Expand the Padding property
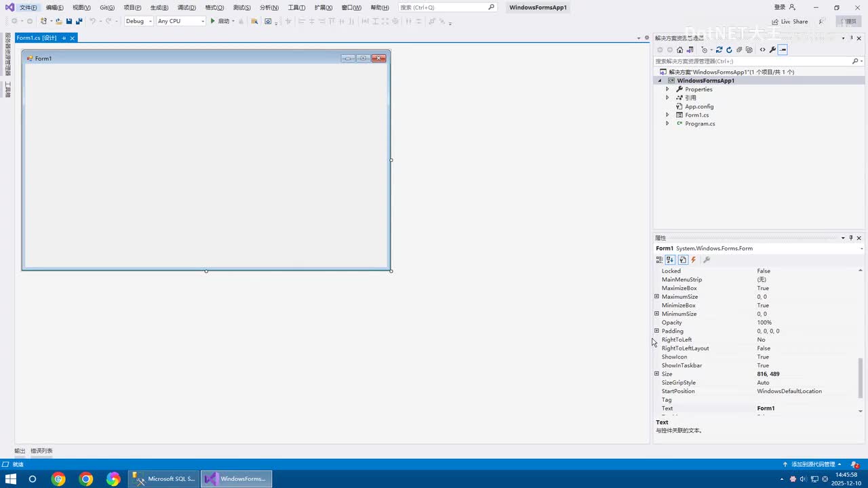The image size is (868, 488). point(656,331)
